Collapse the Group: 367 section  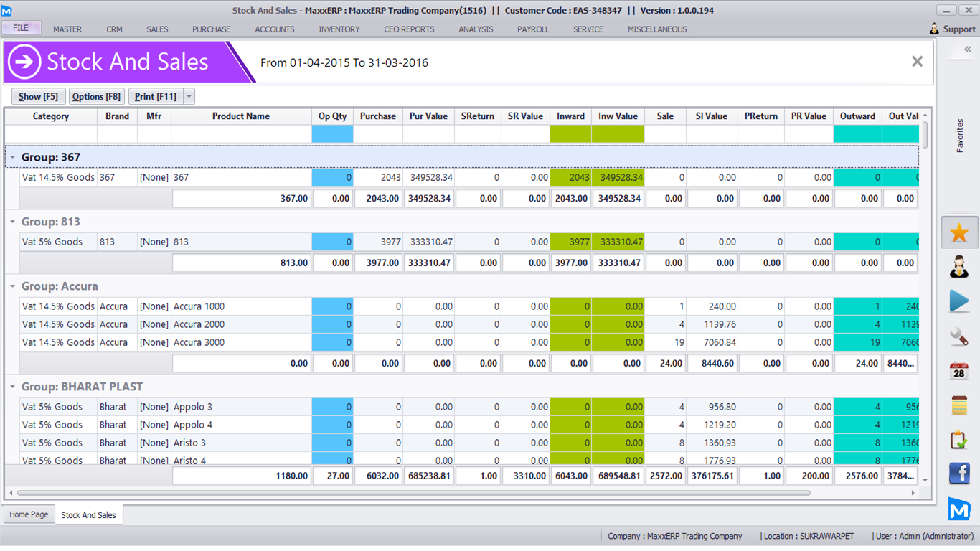[12, 157]
